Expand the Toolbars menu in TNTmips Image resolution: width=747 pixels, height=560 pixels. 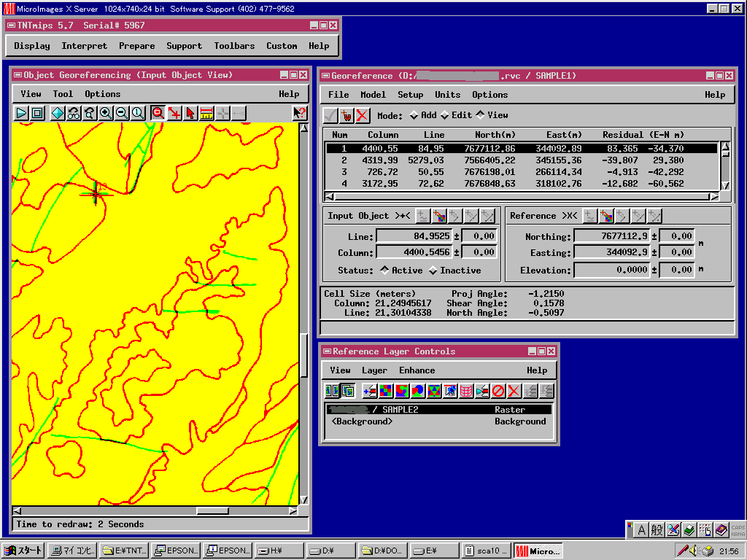pyautogui.click(x=234, y=46)
